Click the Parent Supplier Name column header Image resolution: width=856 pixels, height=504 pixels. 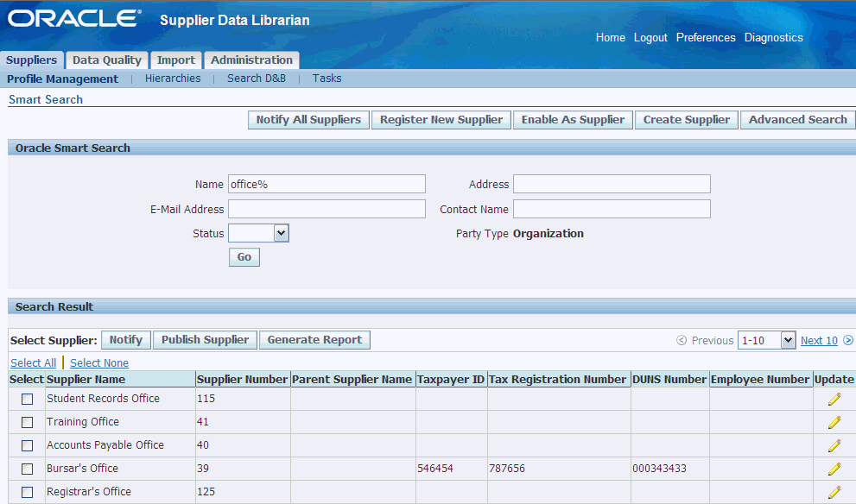click(352, 380)
